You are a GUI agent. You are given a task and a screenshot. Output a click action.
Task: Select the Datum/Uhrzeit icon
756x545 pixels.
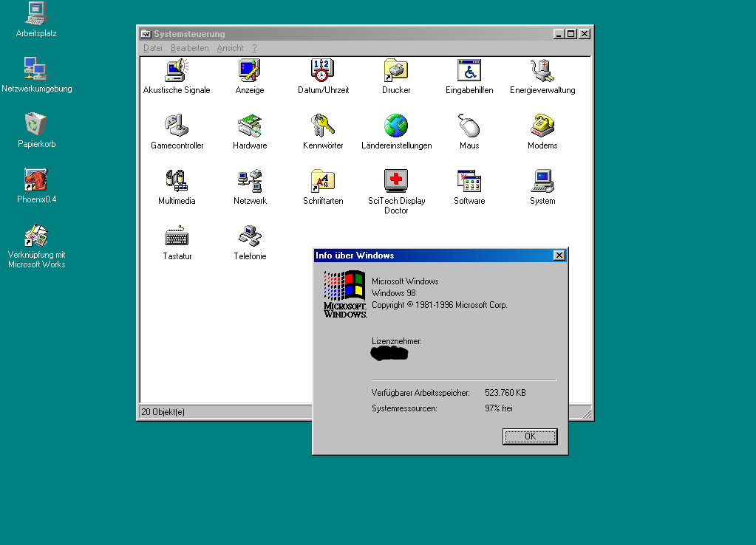pyautogui.click(x=323, y=70)
